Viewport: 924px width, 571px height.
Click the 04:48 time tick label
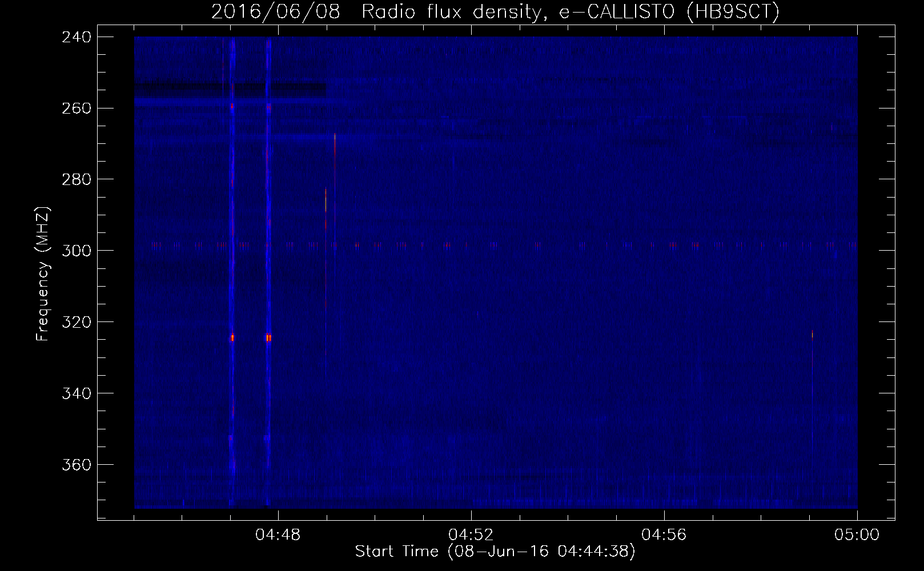pos(278,535)
